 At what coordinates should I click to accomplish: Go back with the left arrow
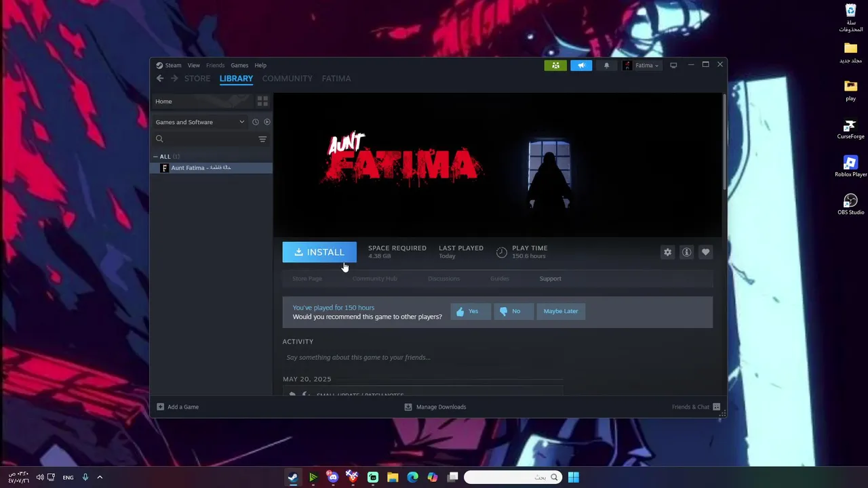(x=160, y=79)
